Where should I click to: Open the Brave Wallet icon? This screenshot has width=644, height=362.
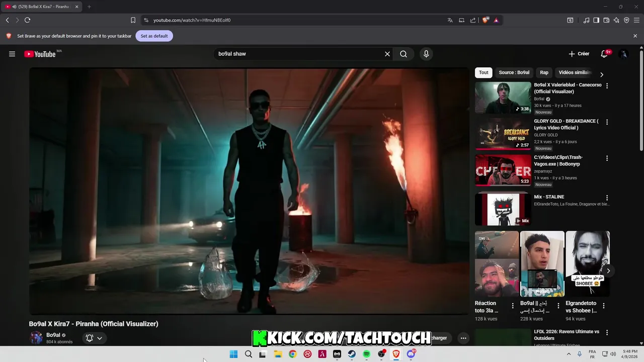click(x=606, y=20)
